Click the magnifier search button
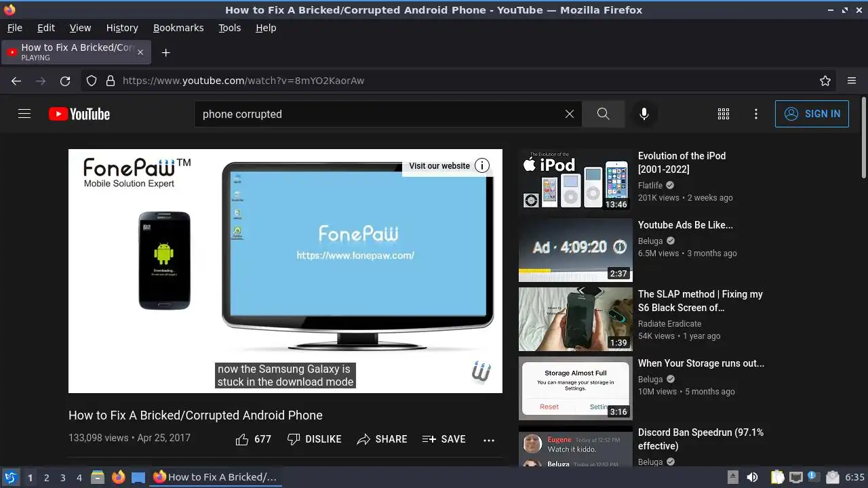Viewport: 868px width, 488px height. tap(603, 114)
